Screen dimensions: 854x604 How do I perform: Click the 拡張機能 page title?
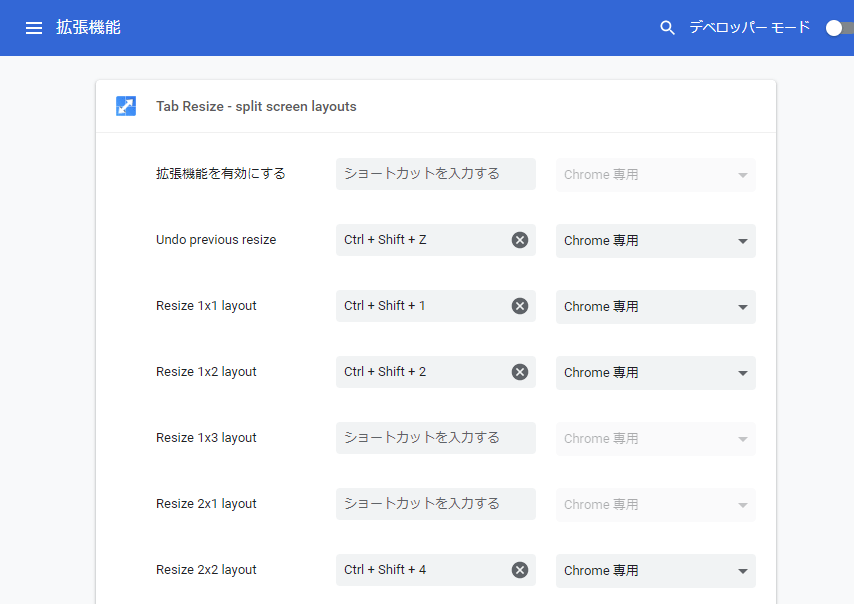point(88,27)
